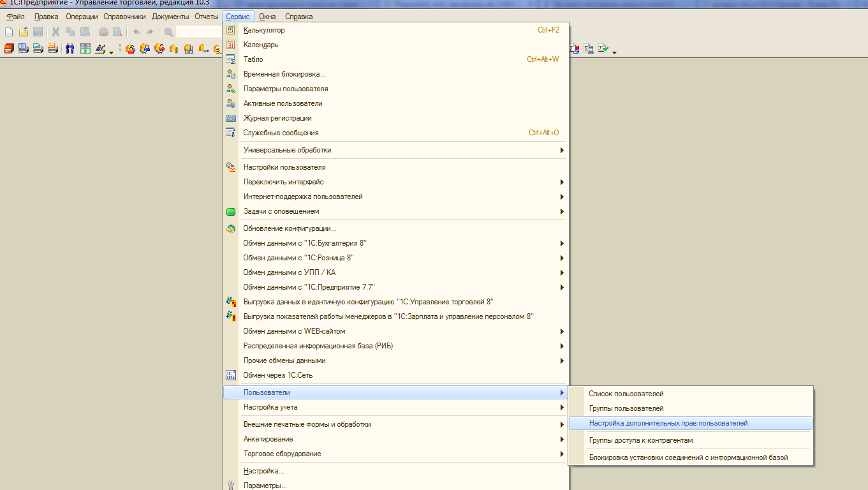868x490 pixels.
Task: Click the toolbar dropdown arrow after the cash register icon
Action: click(111, 52)
